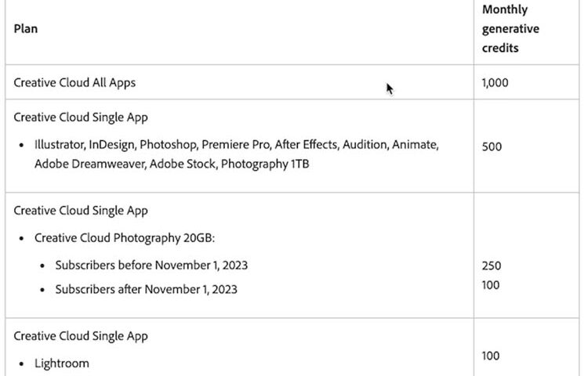
Task: Click the "Lightroom" bullet item
Action: pos(62,363)
